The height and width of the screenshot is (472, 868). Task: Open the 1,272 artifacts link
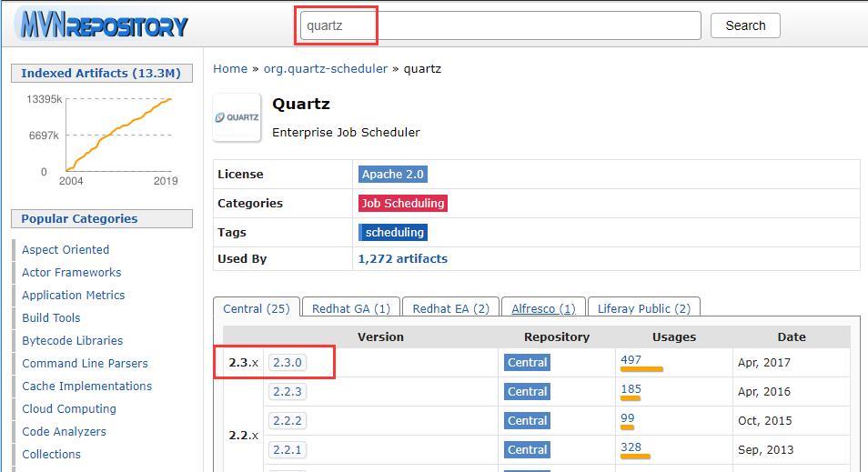pyautogui.click(x=402, y=259)
